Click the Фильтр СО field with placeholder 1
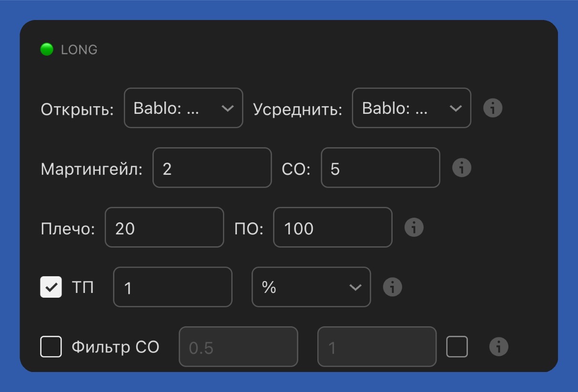 point(376,347)
